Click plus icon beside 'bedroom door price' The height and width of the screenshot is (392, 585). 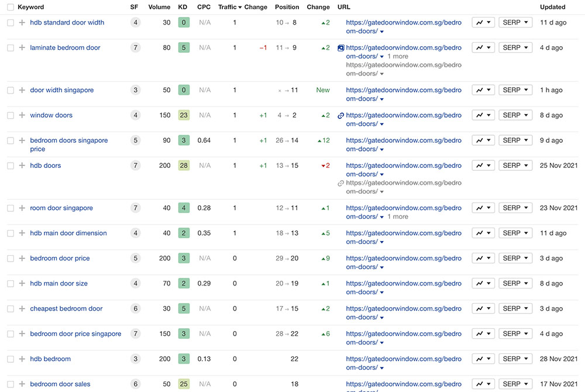pos(22,259)
